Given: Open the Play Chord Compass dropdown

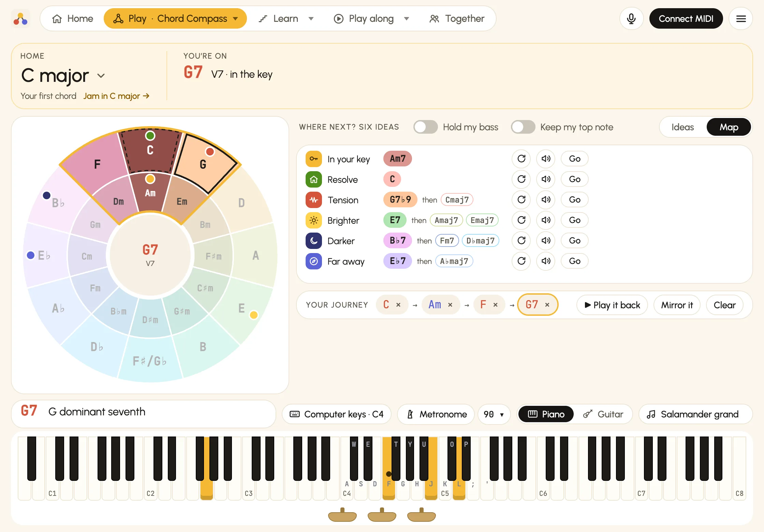Looking at the screenshot, I should [175, 18].
